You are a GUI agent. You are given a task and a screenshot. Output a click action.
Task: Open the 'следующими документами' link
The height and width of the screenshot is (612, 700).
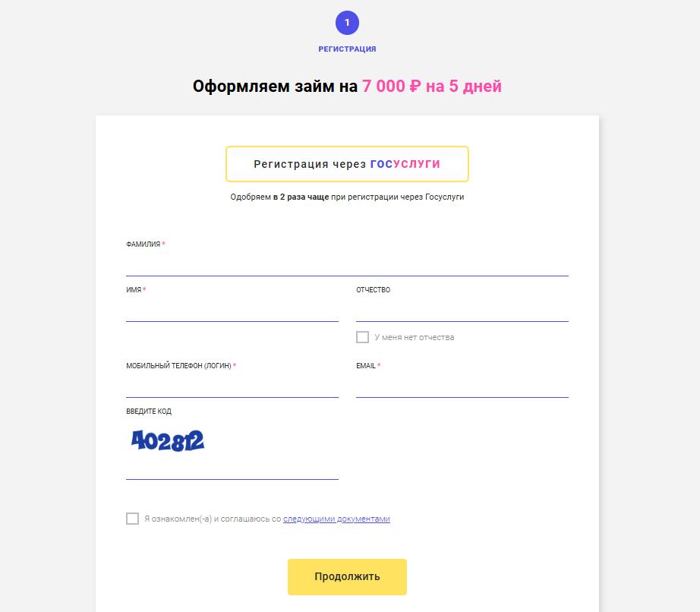pos(336,519)
